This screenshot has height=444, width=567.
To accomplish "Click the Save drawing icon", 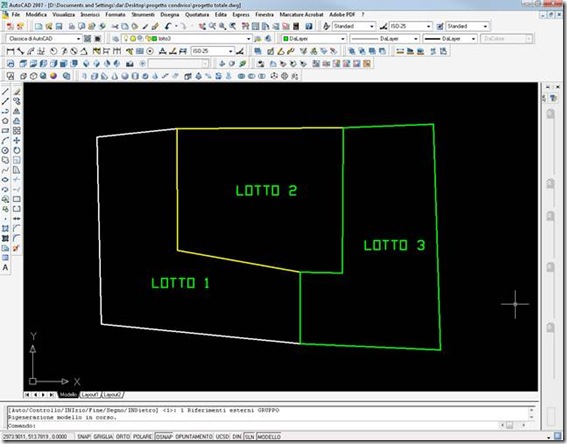I will pyautogui.click(x=59, y=26).
